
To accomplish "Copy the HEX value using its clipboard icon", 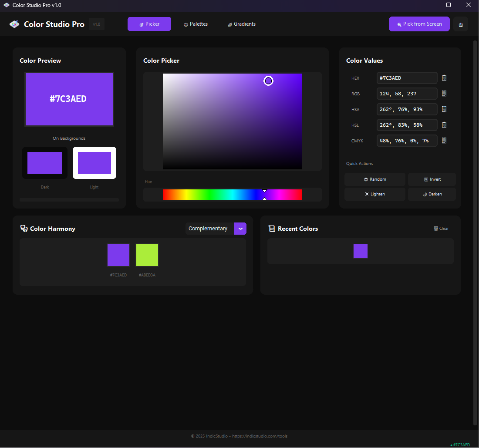I will (444, 77).
